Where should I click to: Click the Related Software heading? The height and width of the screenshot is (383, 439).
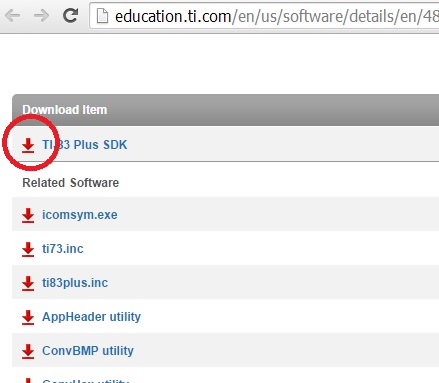point(71,183)
